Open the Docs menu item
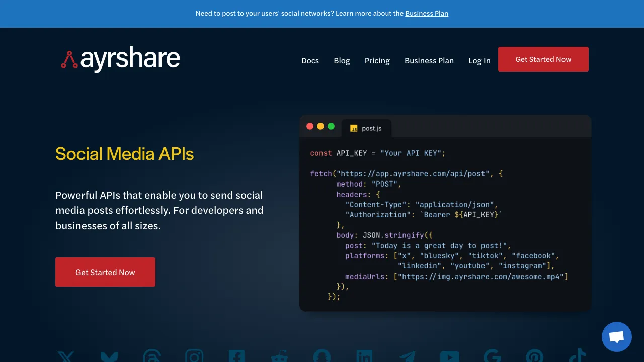The width and height of the screenshot is (644, 362). tap(310, 60)
